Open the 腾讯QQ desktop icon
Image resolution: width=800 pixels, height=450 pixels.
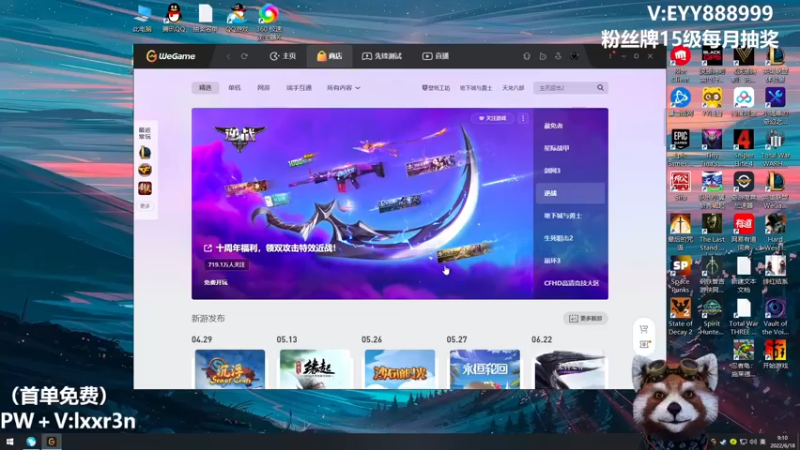pyautogui.click(x=173, y=19)
